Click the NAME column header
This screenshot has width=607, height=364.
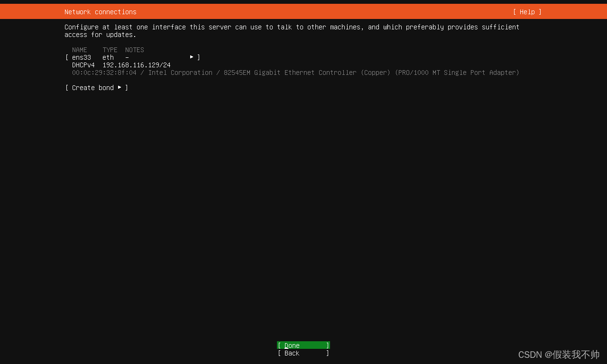(80, 50)
